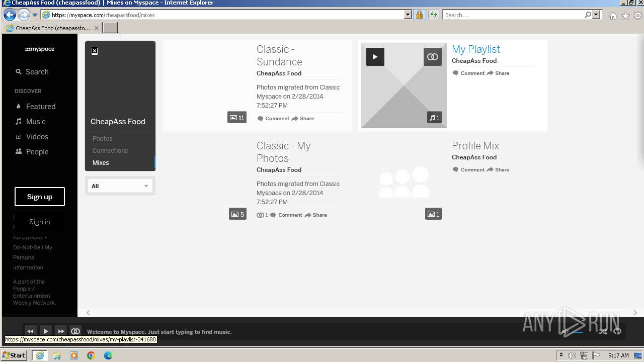Click the player next track button
Viewport: 644px width, 362px height.
pyautogui.click(x=61, y=331)
